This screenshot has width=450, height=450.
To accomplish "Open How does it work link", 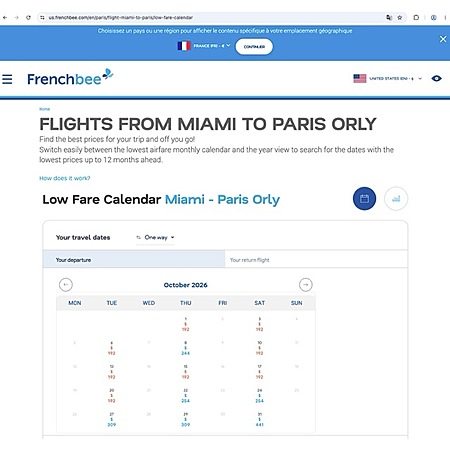I will [65, 178].
